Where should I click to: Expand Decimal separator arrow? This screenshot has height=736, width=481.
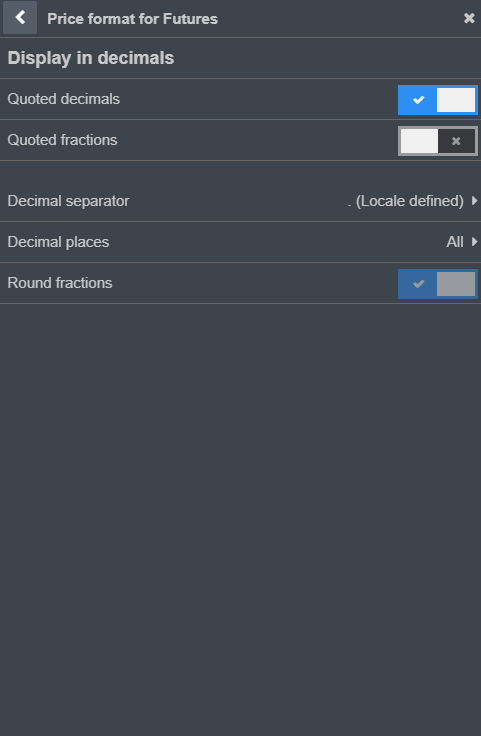pyautogui.click(x=474, y=201)
